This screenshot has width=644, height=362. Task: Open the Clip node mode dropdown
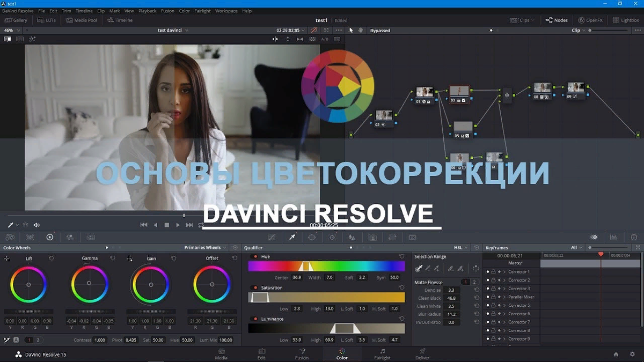pyautogui.click(x=579, y=31)
